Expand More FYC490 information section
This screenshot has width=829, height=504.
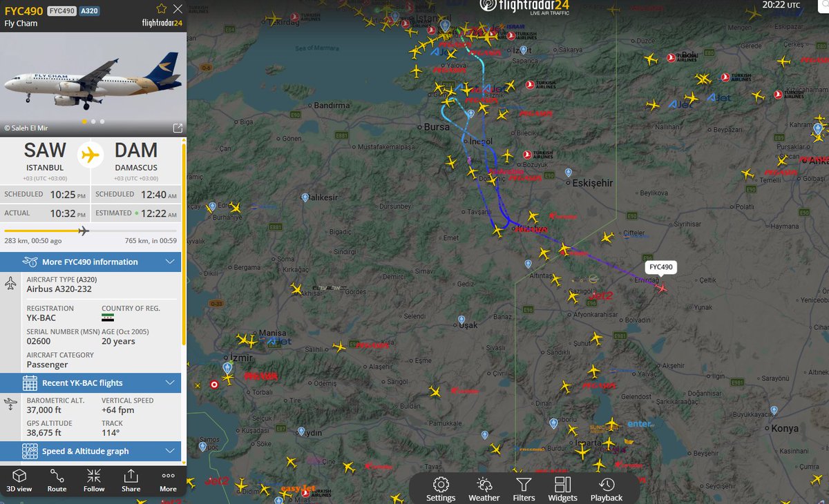pyautogui.click(x=90, y=262)
